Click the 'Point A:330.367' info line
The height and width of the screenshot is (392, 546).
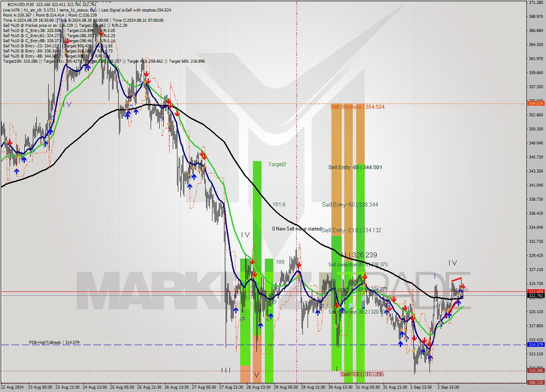17,14
